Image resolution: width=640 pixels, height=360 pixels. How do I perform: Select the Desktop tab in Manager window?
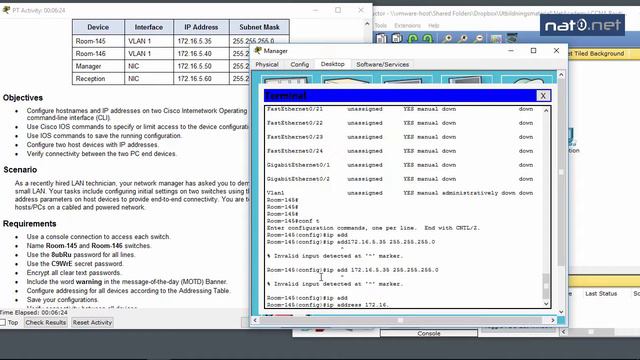332,64
